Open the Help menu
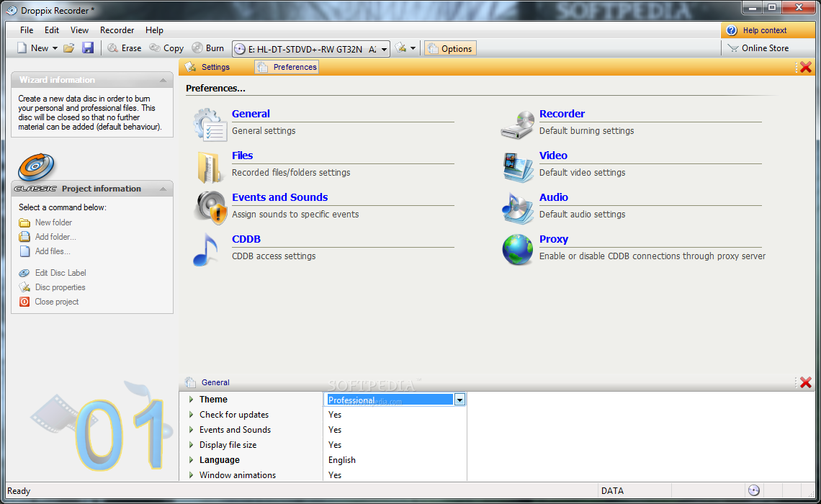The height and width of the screenshot is (504, 821). [154, 30]
